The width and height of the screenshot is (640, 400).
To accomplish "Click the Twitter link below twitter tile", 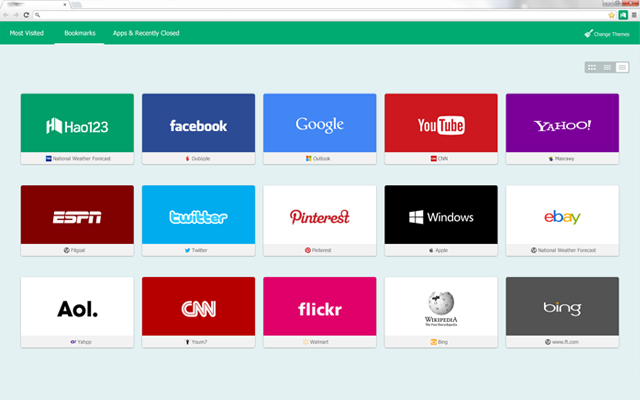I will click(x=196, y=250).
